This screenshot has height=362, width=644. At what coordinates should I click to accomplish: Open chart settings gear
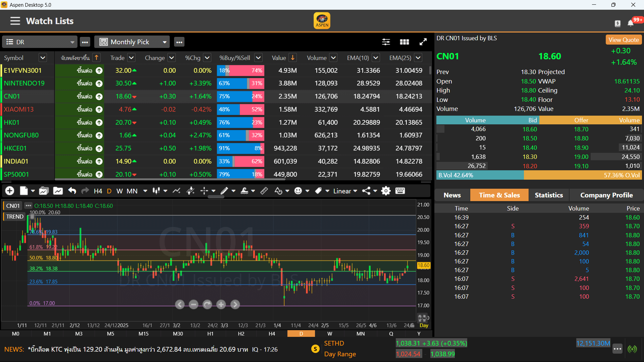(386, 191)
